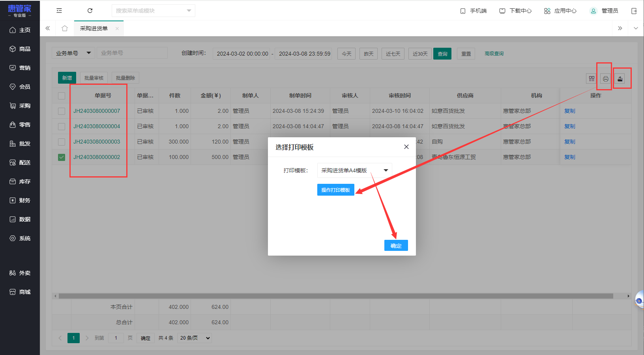Check the row JH2403080000003 checkbox
The image size is (644, 355).
click(x=62, y=142)
